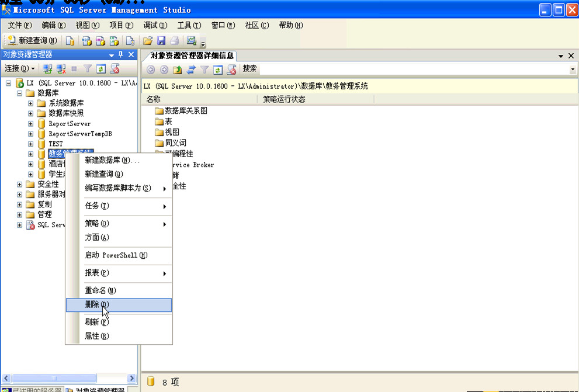The width and height of the screenshot is (579, 392).
Task: Click Object Explorer horizontal scrollbar right arrow
Action: coord(131,378)
